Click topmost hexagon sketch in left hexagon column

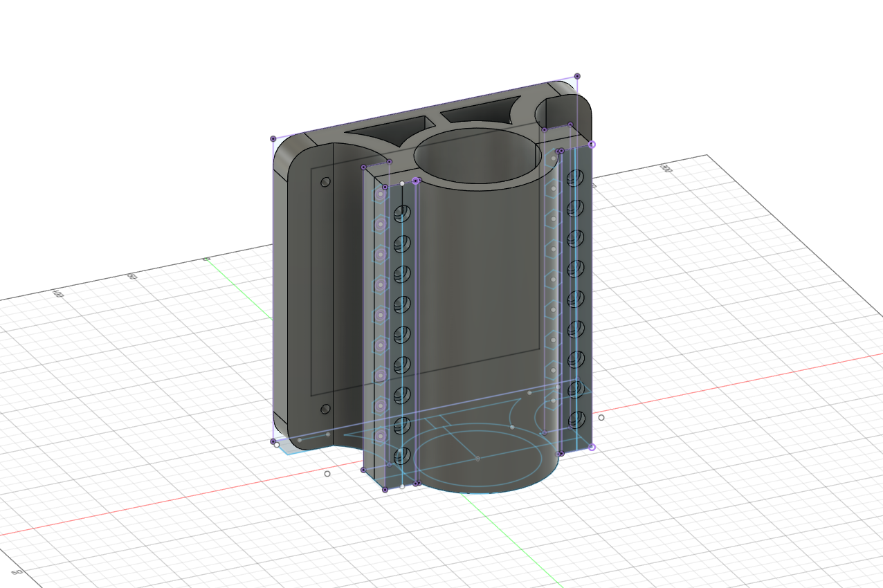[380, 194]
